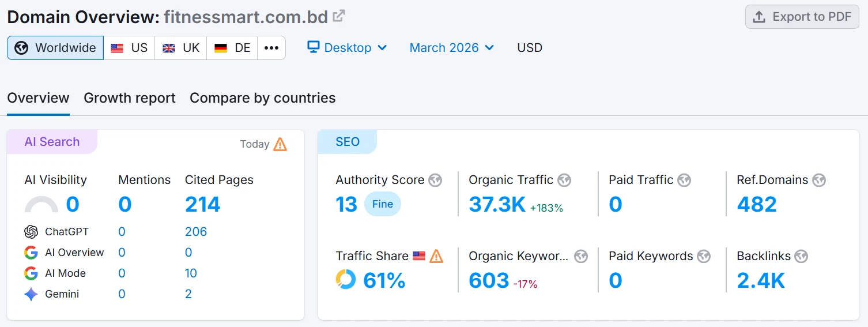Click the globe icon beside Organic Traffic
The height and width of the screenshot is (327, 868).
[x=564, y=180]
